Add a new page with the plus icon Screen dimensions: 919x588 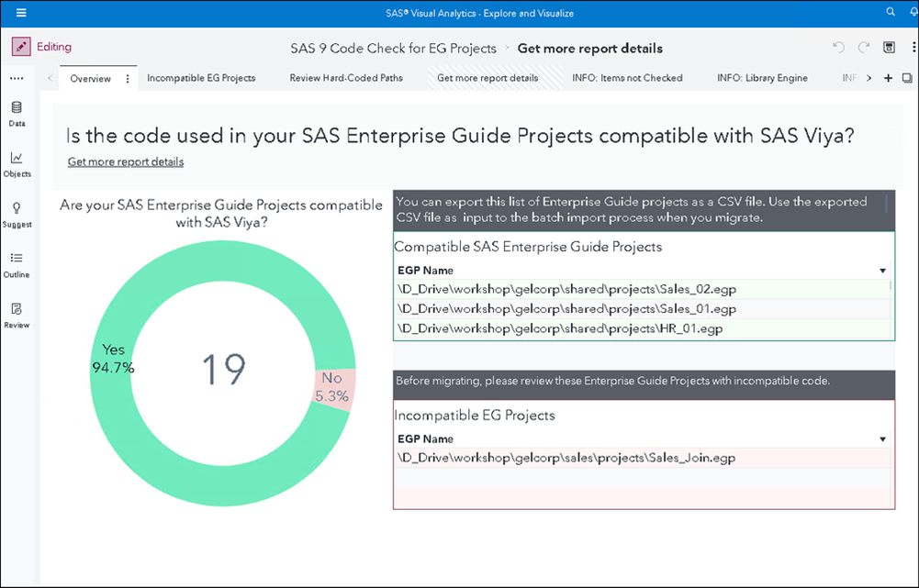(x=888, y=78)
